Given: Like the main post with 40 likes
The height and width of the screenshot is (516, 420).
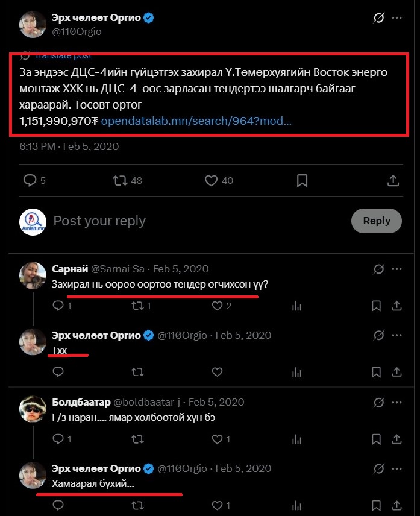Looking at the screenshot, I should click(x=211, y=180).
